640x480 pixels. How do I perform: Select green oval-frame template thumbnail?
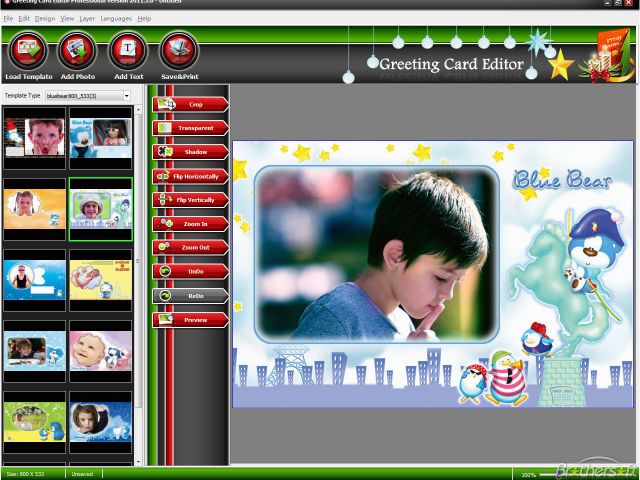[34, 422]
